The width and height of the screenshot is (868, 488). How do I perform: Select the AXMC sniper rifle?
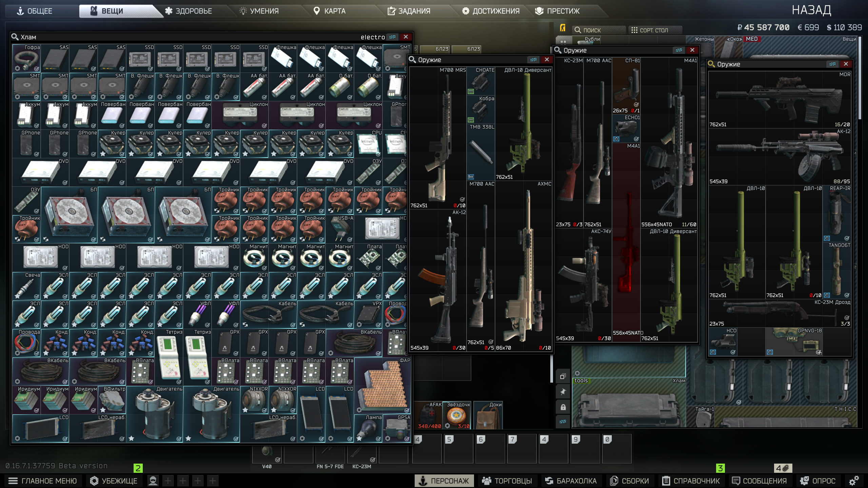[524, 266]
